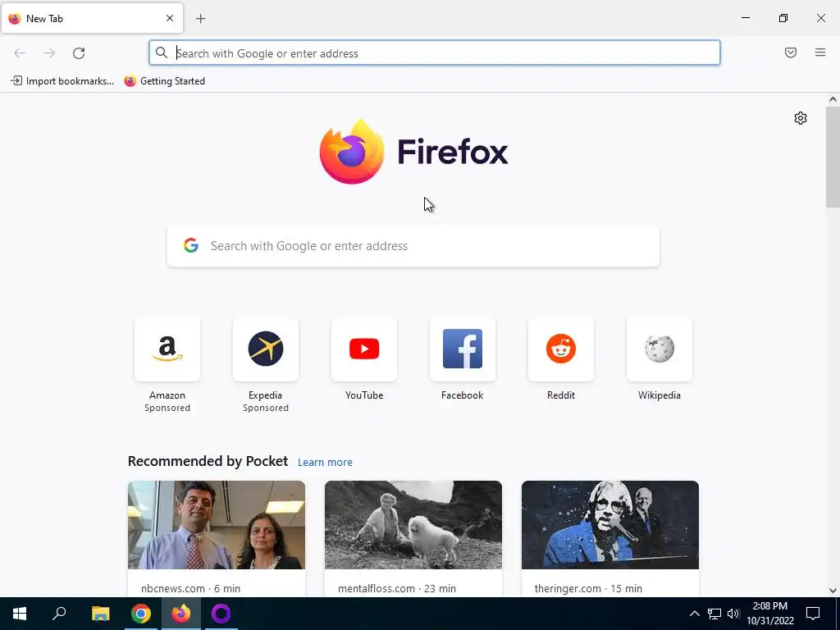840x630 pixels.
Task: Click the address bar search field
Action: point(435,53)
